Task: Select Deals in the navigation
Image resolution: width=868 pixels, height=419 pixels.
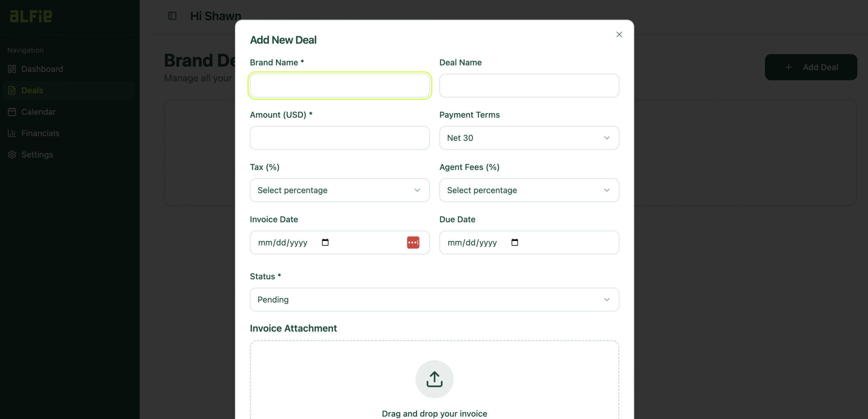Action: click(32, 91)
